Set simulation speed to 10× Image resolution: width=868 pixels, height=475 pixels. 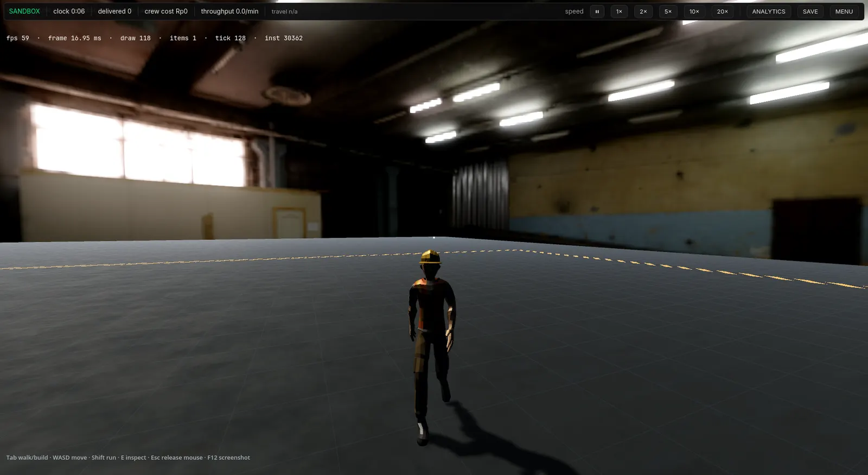click(694, 11)
